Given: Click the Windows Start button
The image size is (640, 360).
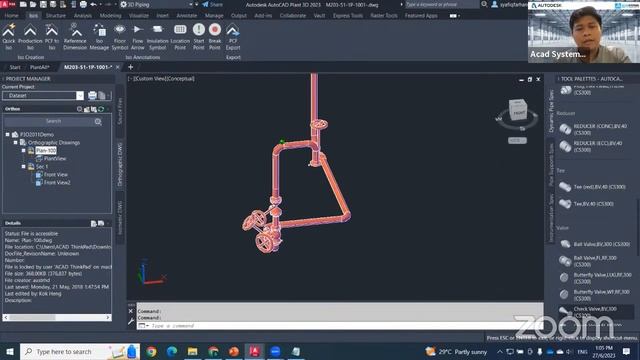Looking at the screenshot, I should pos(10,351).
